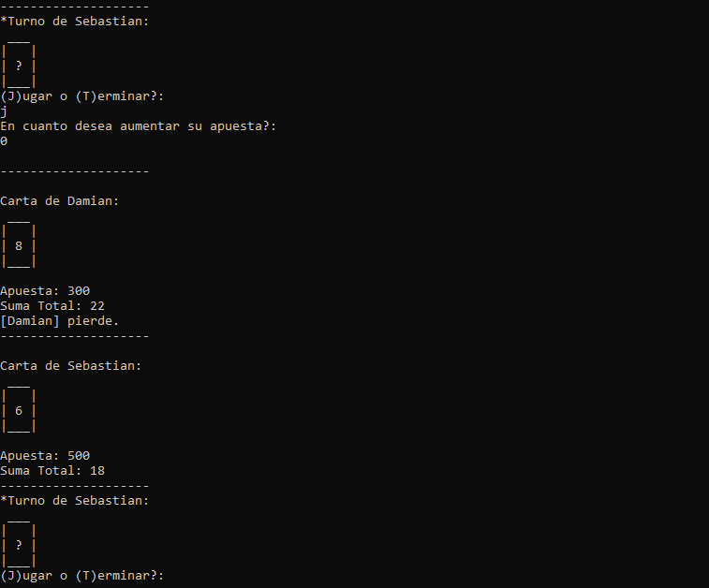The height and width of the screenshot is (588, 709).
Task: Click the 'Carta de Damian:' heading
Action: point(60,201)
